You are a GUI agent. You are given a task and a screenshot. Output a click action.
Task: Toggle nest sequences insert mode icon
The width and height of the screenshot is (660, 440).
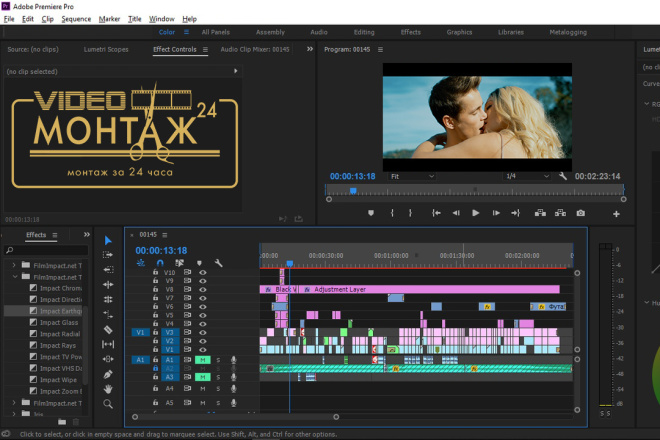[x=141, y=263]
